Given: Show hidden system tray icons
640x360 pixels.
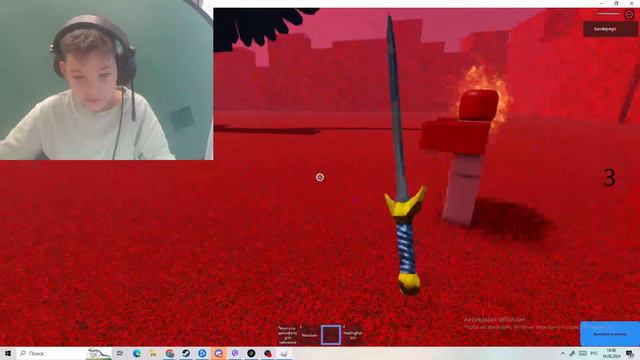Looking at the screenshot, I should coord(563,353).
